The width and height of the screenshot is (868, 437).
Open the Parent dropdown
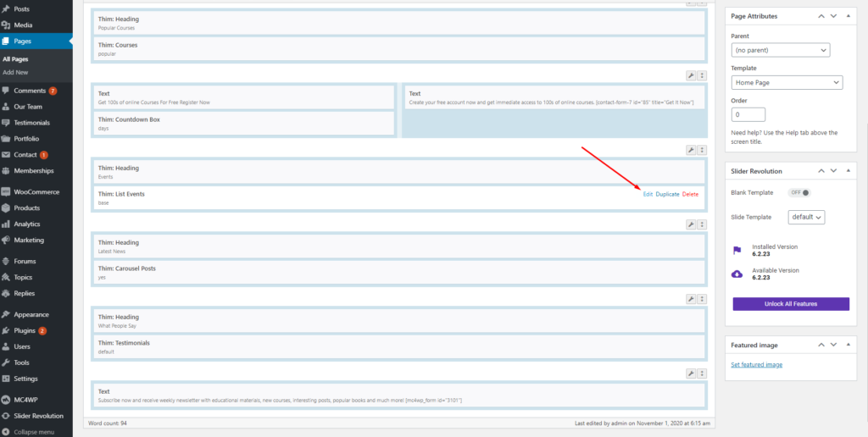pos(781,50)
